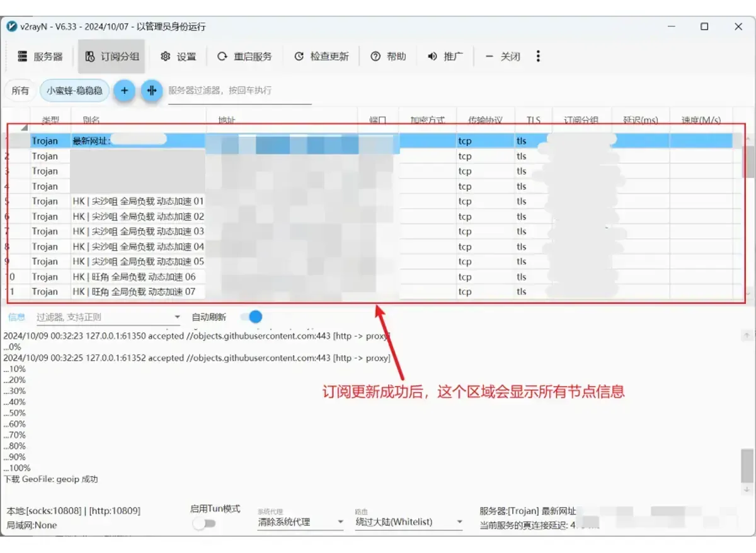Viewport: 756px width, 553px height.
Task: Toggle the 自动刷新 auto refresh switch
Action: tap(251, 317)
